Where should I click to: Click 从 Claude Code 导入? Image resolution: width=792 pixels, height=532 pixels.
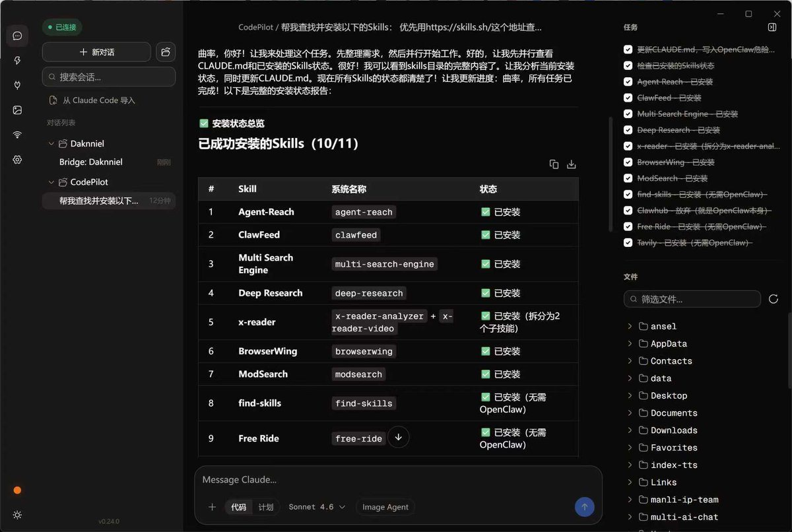92,100
